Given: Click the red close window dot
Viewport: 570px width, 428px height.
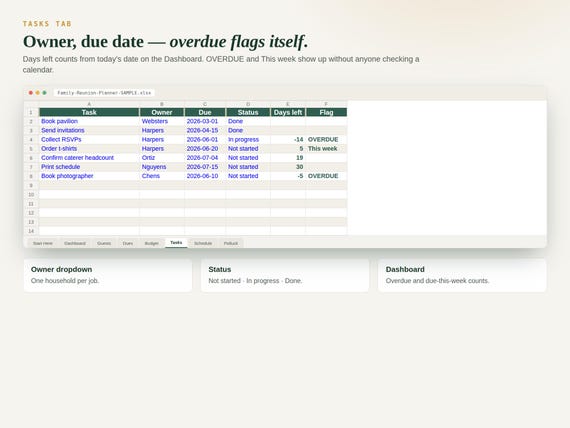Looking at the screenshot, I should 31,93.
